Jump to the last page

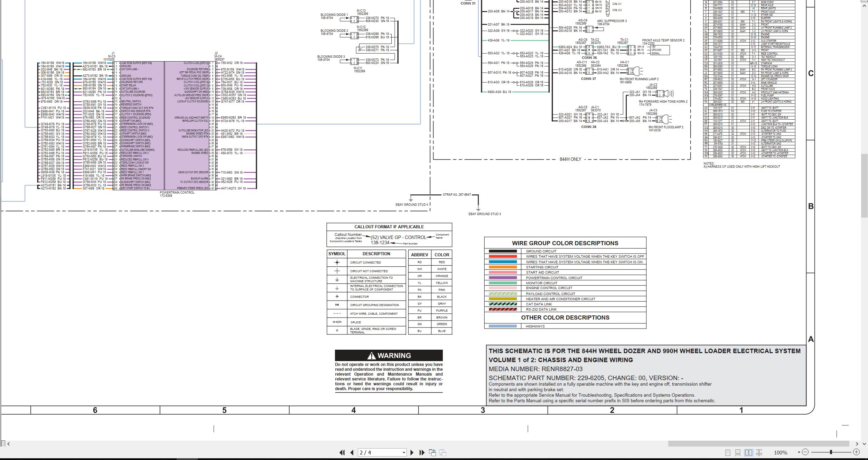coord(422,452)
